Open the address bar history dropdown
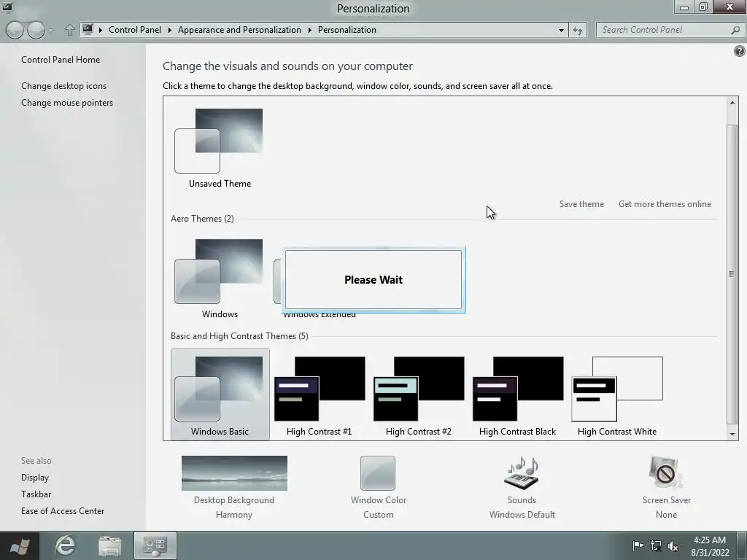Image resolution: width=747 pixels, height=560 pixels. (x=561, y=30)
